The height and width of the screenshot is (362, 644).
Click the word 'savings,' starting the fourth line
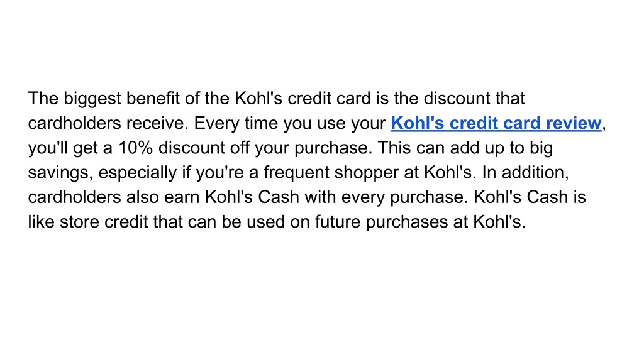(60, 173)
